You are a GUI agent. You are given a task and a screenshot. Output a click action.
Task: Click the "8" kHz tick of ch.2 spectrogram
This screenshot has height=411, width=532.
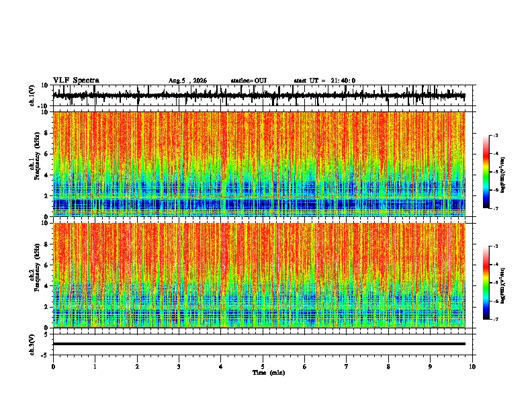click(46, 244)
